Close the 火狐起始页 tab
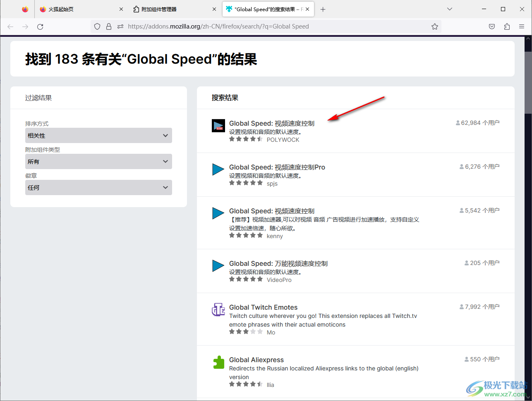 point(121,9)
